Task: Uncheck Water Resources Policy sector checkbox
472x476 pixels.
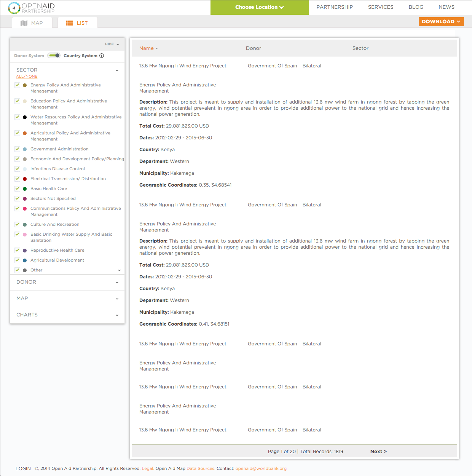Action: click(18, 117)
